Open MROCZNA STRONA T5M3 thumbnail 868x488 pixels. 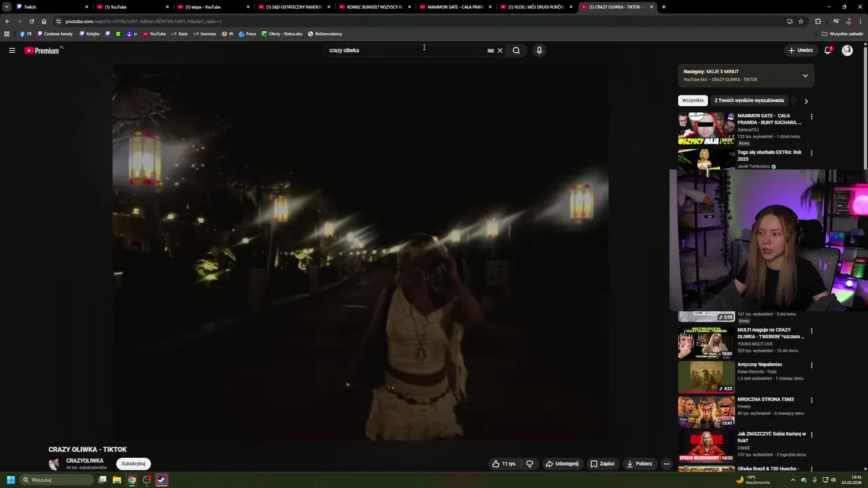[x=706, y=411]
